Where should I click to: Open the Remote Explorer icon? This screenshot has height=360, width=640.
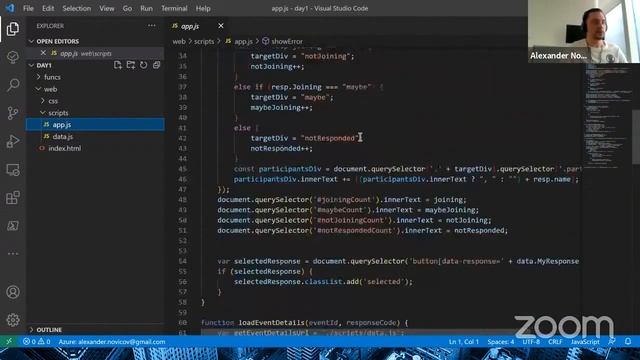tap(13, 169)
